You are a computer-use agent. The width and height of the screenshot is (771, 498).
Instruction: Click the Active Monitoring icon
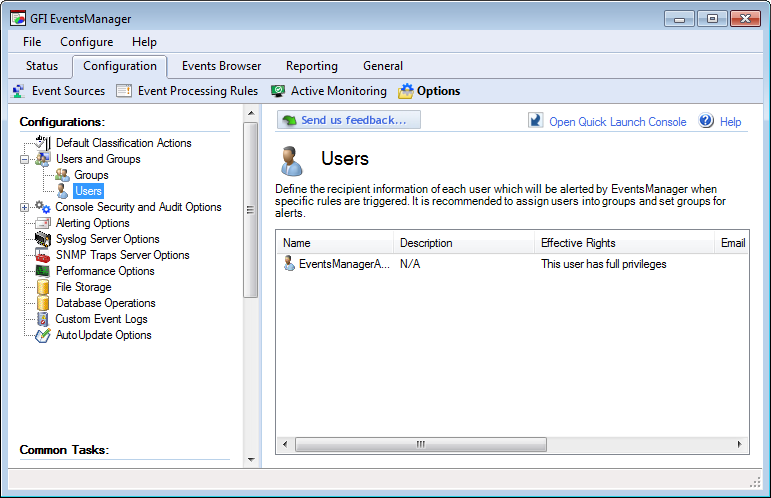[x=278, y=91]
